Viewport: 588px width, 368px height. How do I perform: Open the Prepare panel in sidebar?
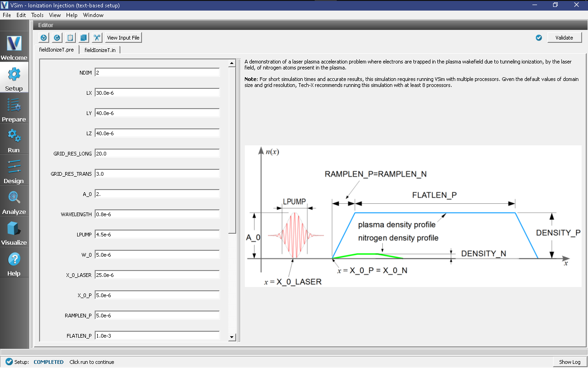(14, 109)
